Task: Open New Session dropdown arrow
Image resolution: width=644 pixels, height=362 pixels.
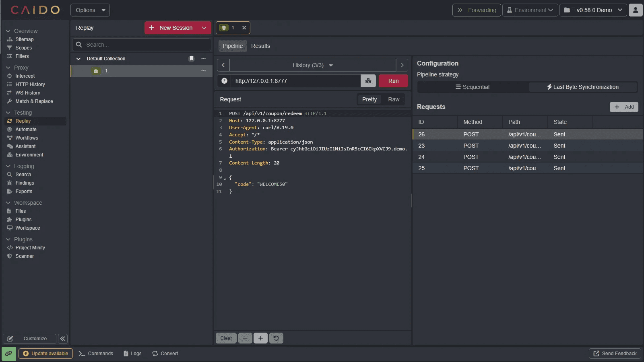Action: [204, 28]
